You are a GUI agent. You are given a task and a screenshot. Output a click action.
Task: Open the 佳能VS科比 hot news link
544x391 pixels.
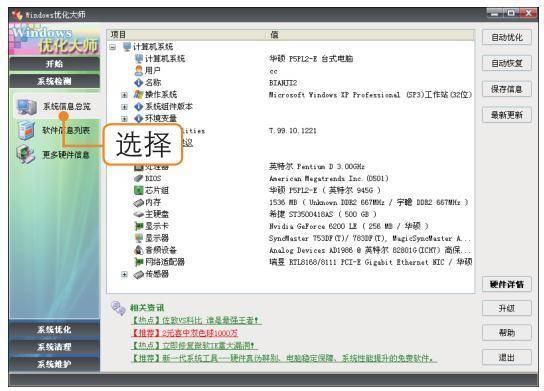pos(196,320)
